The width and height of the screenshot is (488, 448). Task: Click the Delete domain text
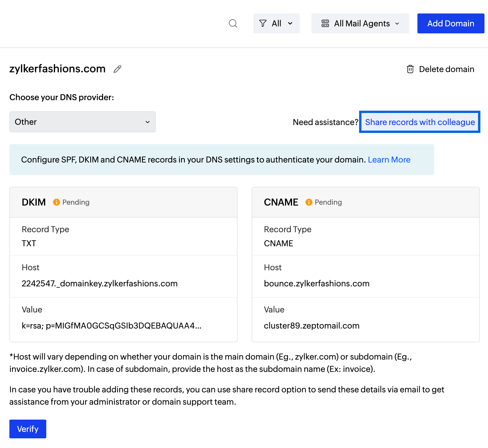446,69
